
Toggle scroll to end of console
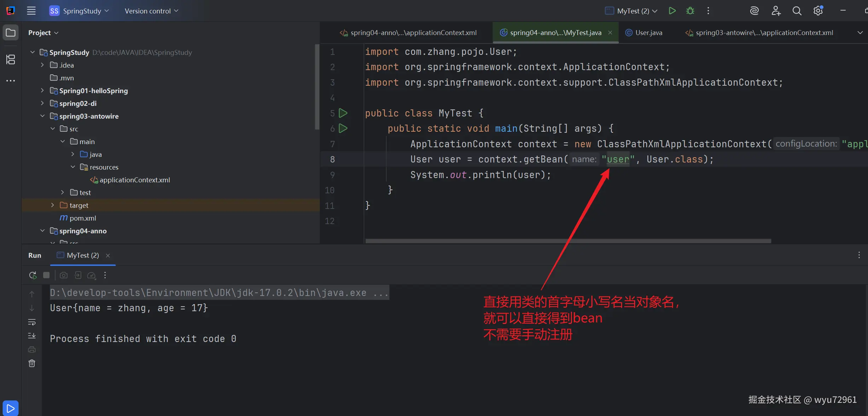pos(32,336)
